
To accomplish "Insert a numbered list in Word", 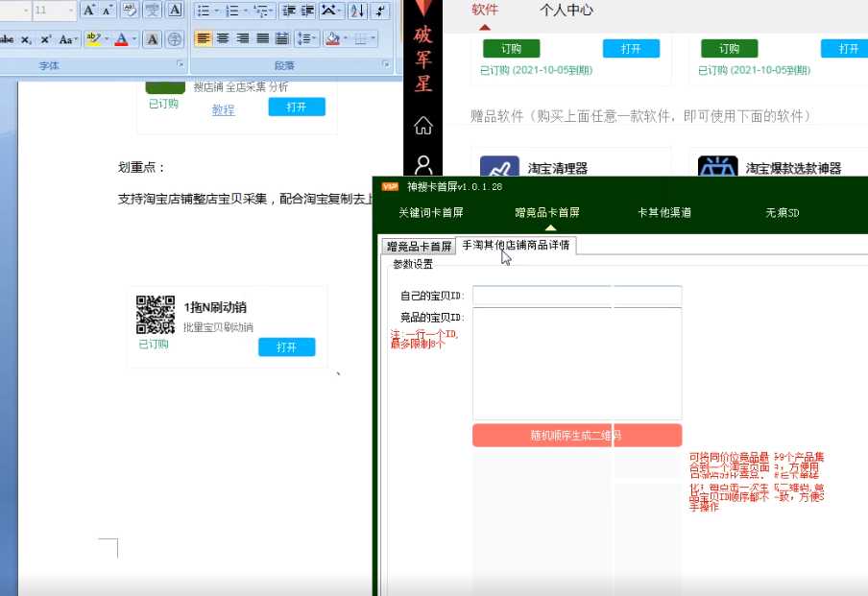I will pyautogui.click(x=232, y=11).
